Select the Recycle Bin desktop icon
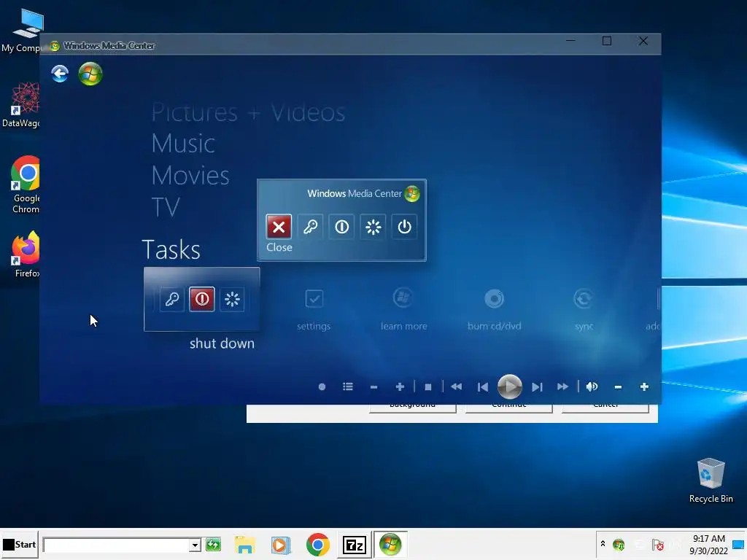Image resolution: width=747 pixels, height=560 pixels. [711, 480]
